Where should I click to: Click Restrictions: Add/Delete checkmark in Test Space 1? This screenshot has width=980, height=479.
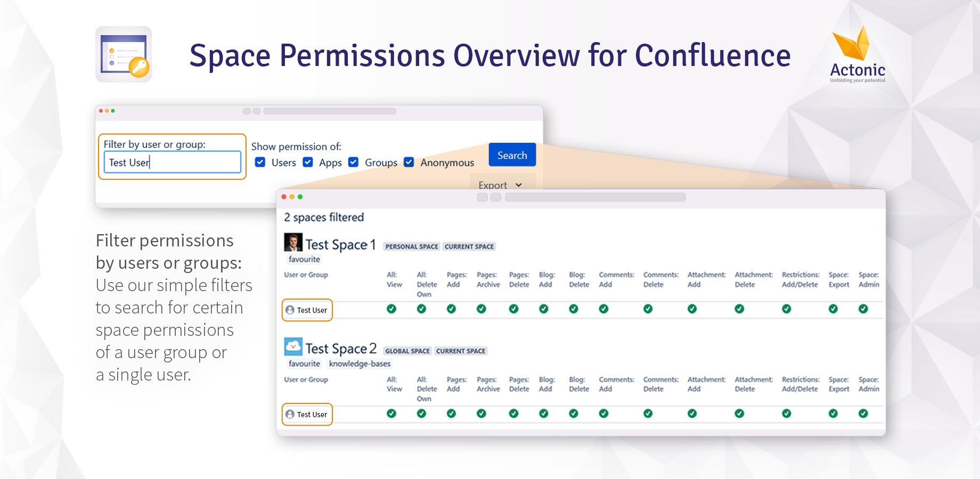coord(787,309)
